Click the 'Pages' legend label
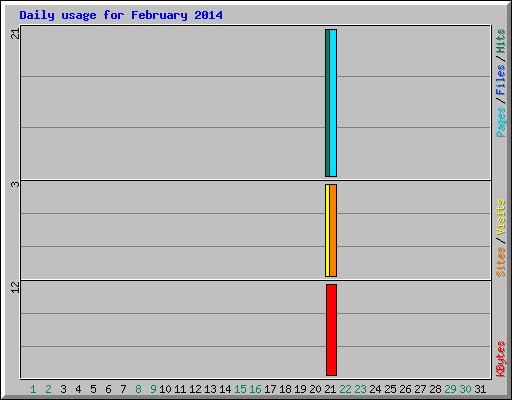 point(501,122)
